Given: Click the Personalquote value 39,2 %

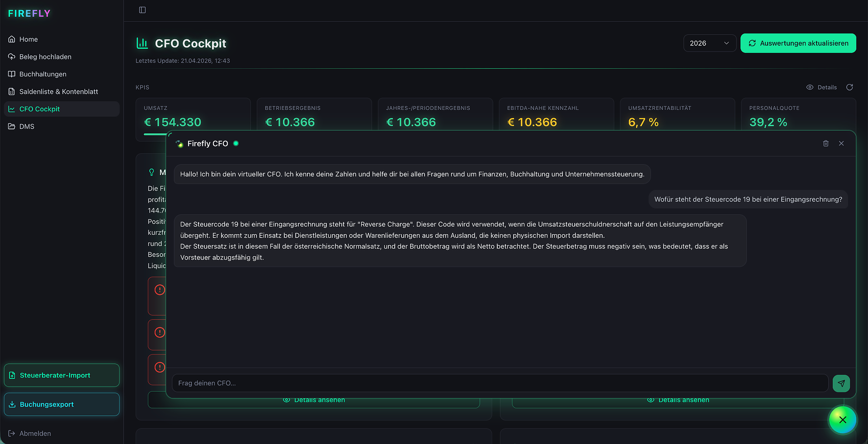Looking at the screenshot, I should coord(768,122).
